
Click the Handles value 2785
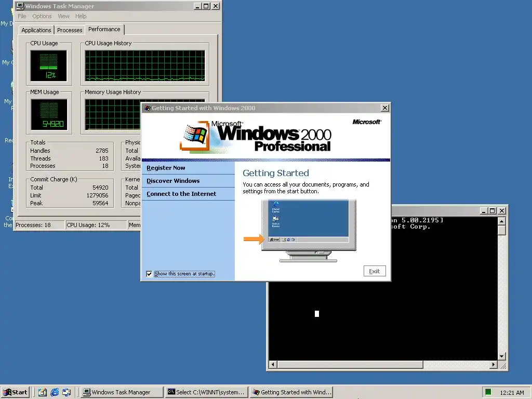[102, 151]
